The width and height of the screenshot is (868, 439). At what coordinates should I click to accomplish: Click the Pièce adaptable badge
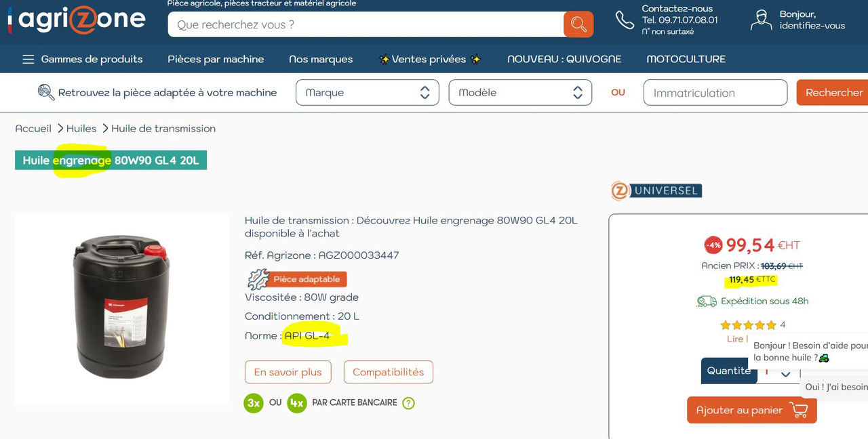(x=297, y=279)
